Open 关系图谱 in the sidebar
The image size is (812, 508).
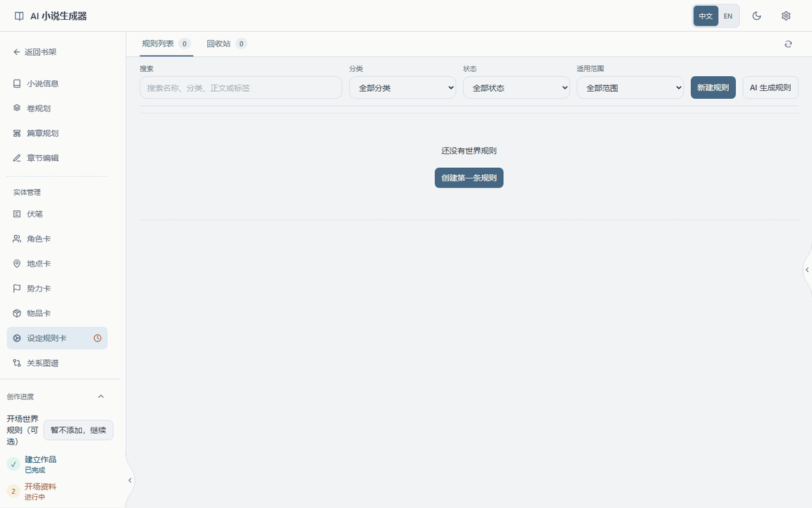(57, 363)
